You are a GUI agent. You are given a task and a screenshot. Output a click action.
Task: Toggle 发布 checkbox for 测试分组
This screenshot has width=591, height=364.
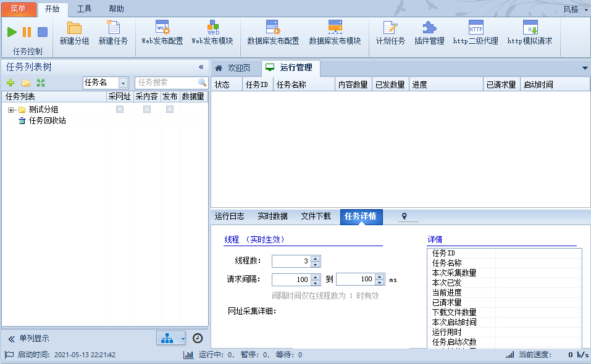coord(170,109)
